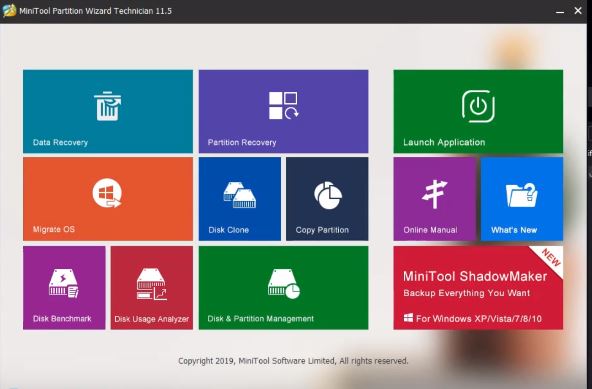Click the Disk Benchmark drive icon
592x389 pixels.
click(x=63, y=283)
